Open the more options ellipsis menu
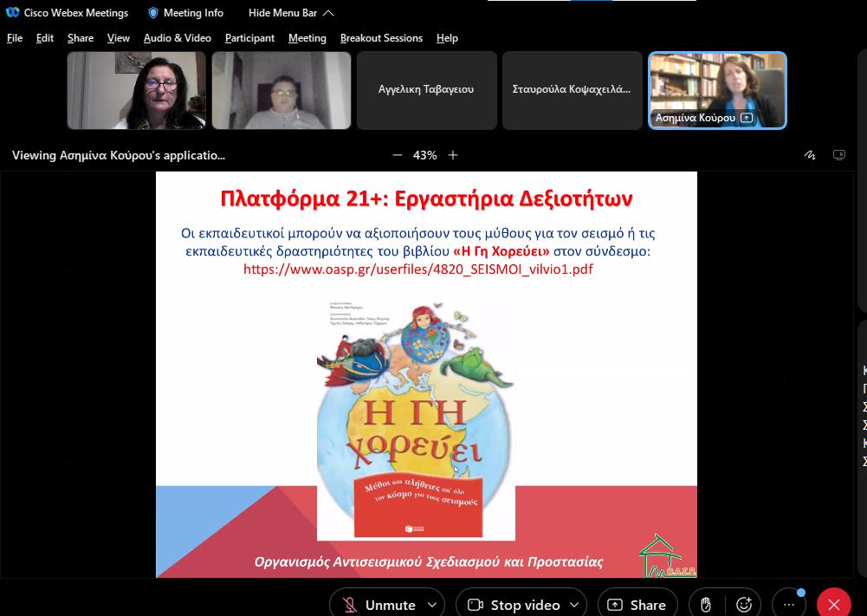 [x=788, y=605]
